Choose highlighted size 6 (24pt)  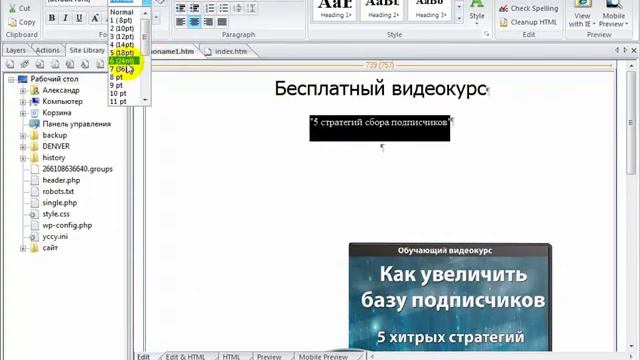click(124, 61)
